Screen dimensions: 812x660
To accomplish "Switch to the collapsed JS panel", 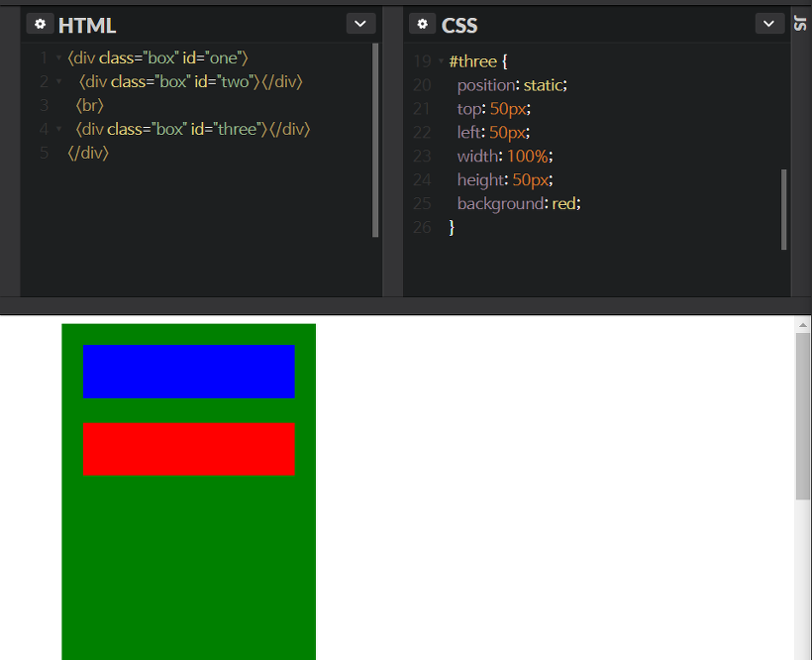I will [800, 23].
